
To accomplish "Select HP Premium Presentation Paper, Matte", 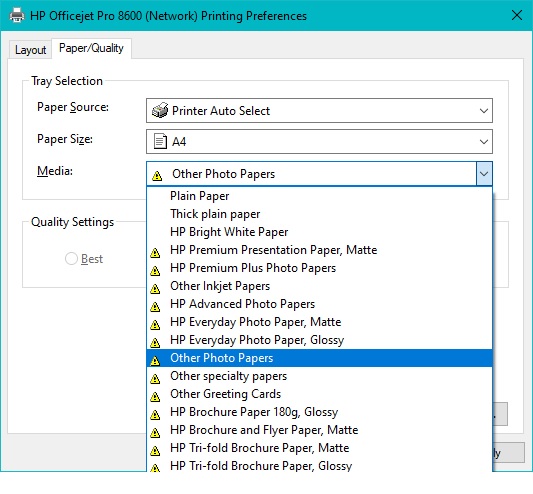I will pos(319,250).
